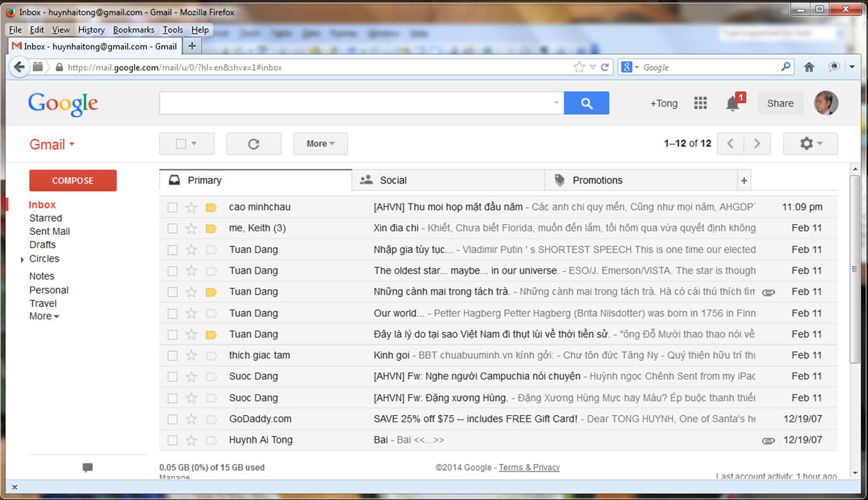
Task: Click the blue search magnifier button
Action: [x=586, y=103]
